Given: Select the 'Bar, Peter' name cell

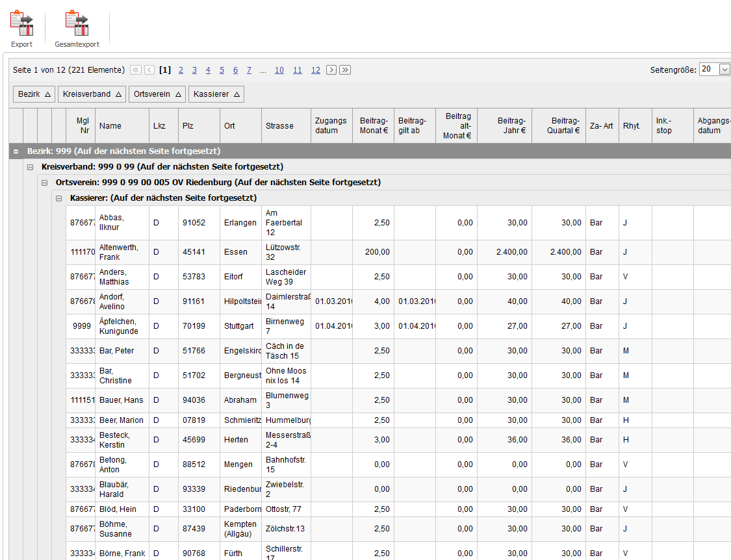Looking at the screenshot, I should click(122, 351).
